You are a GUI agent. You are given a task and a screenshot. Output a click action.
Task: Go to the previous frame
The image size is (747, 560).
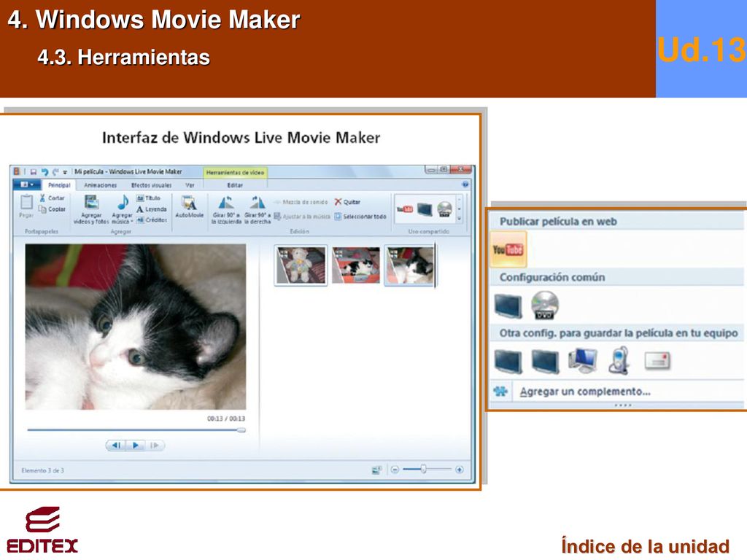[x=116, y=446]
